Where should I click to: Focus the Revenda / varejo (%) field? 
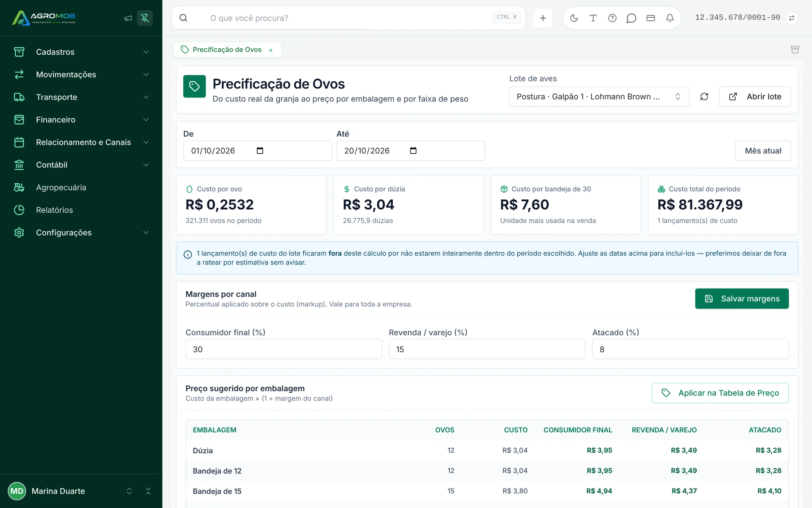pyautogui.click(x=487, y=349)
